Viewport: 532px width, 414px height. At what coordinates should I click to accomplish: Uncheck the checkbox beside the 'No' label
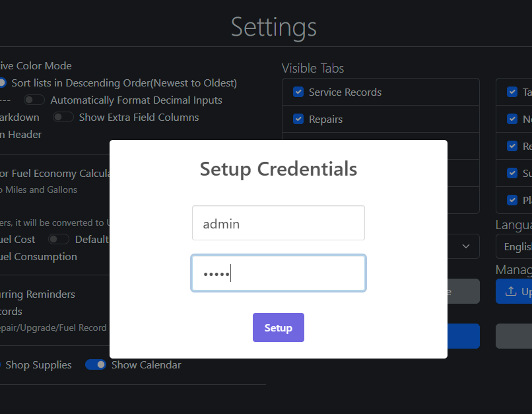tap(512, 120)
